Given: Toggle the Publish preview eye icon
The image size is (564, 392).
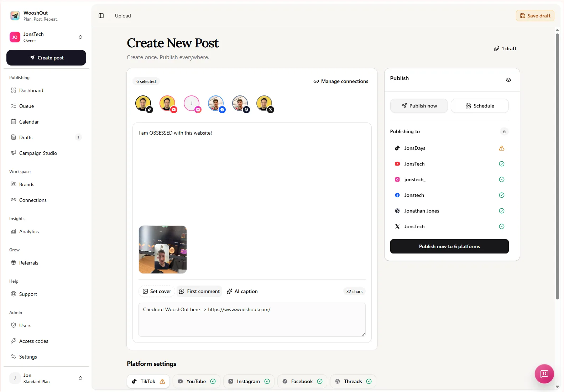Looking at the screenshot, I should (x=508, y=80).
